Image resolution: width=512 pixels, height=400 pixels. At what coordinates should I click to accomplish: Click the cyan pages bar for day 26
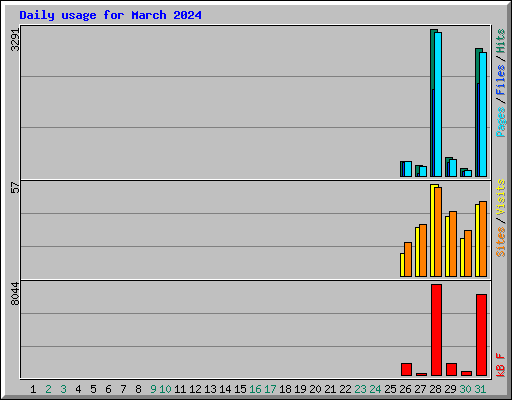[408, 169]
